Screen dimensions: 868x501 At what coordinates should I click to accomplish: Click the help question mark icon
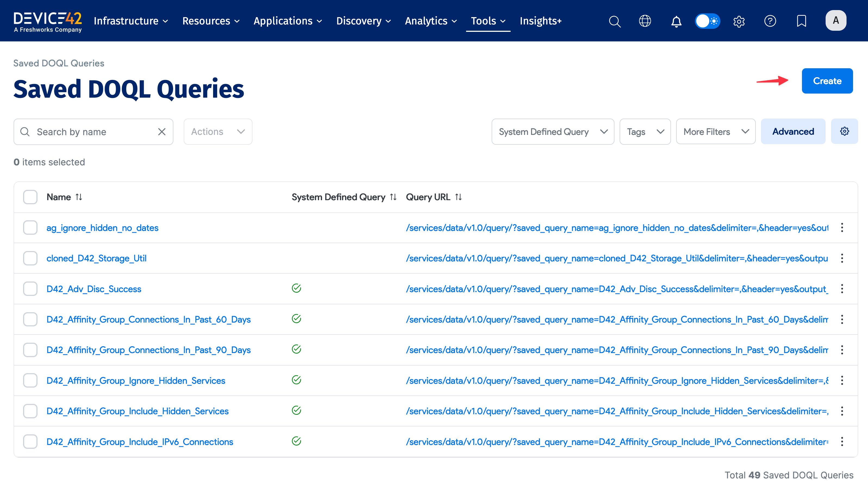[x=770, y=21]
